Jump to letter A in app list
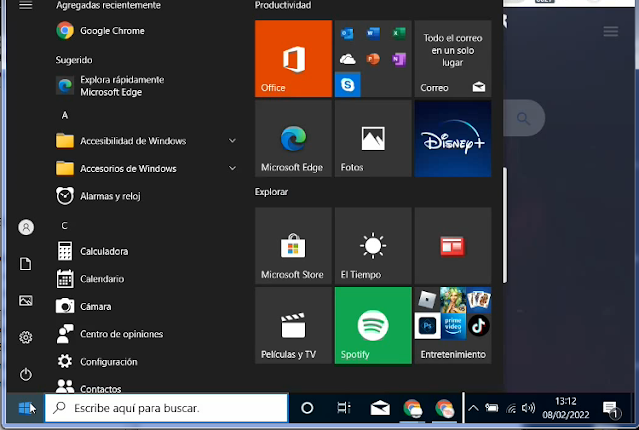This screenshot has height=430, width=639. coord(64,115)
